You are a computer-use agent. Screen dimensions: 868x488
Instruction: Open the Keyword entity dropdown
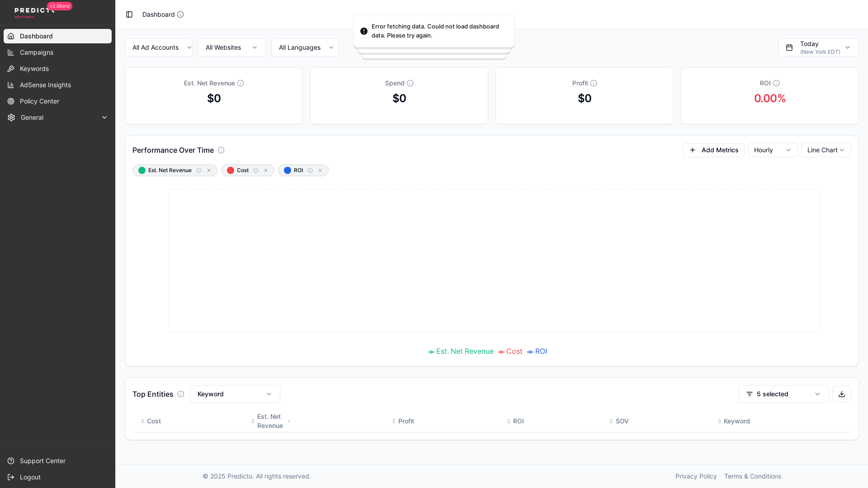(x=235, y=394)
